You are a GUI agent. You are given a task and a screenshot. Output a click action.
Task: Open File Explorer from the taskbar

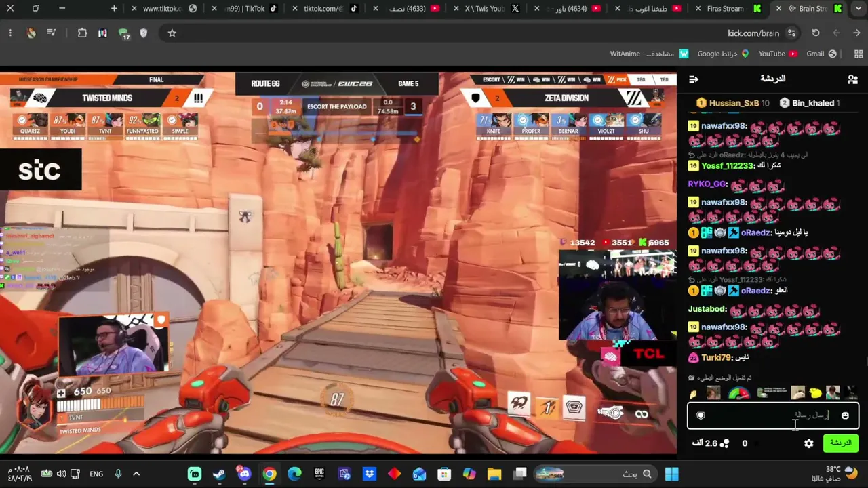(494, 474)
